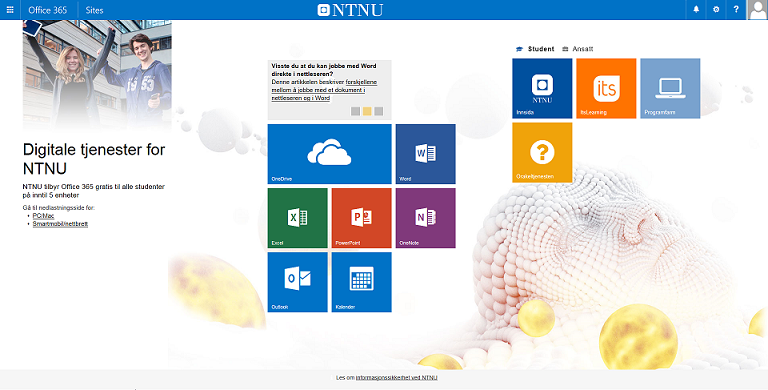
Task: Select the Student tab
Action: tap(535, 49)
